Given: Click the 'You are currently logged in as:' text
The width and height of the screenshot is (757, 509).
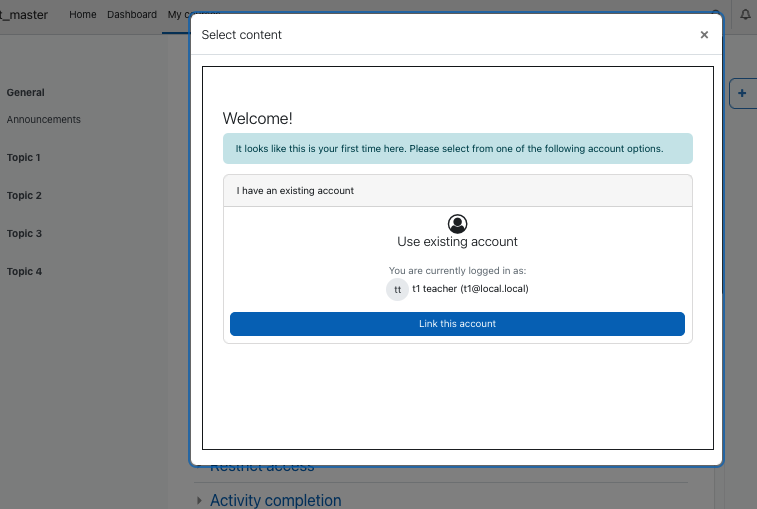Looking at the screenshot, I should 457,271.
